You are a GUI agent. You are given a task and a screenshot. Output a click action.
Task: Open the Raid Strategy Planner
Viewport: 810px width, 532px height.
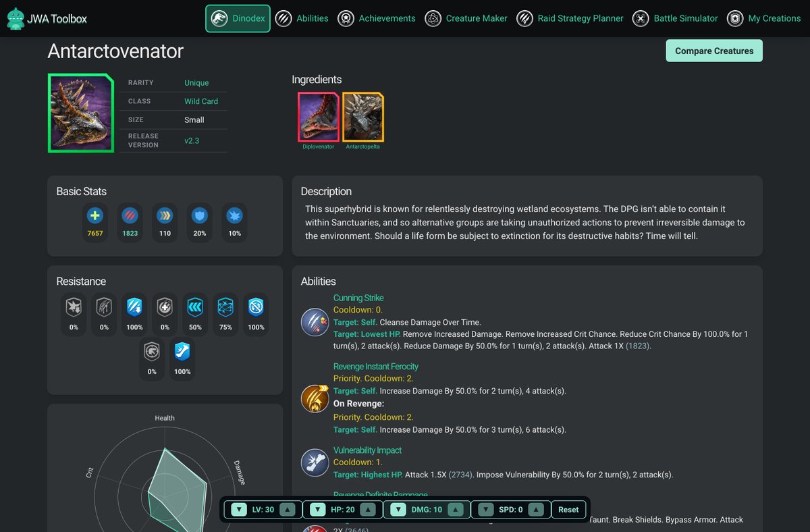(570, 19)
